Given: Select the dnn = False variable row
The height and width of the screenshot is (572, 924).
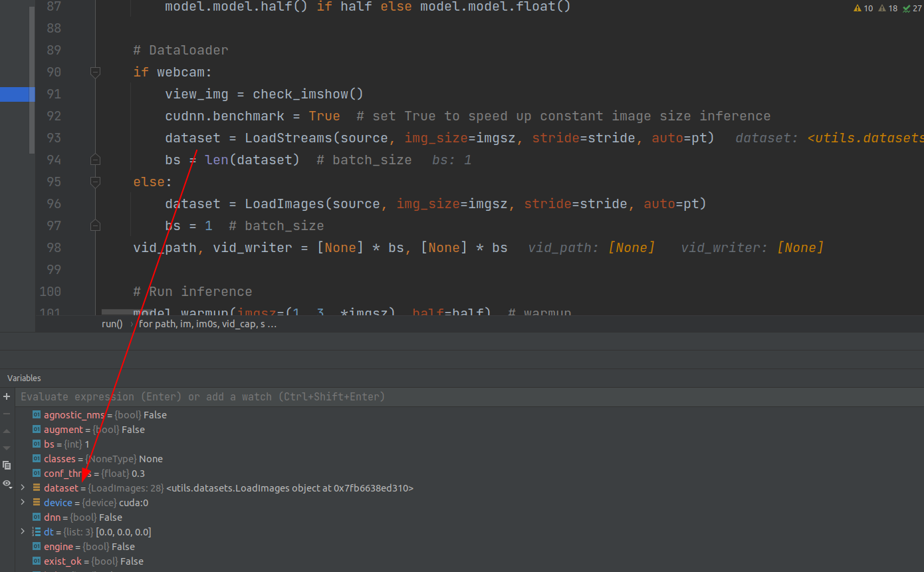Looking at the screenshot, I should pos(469,517).
